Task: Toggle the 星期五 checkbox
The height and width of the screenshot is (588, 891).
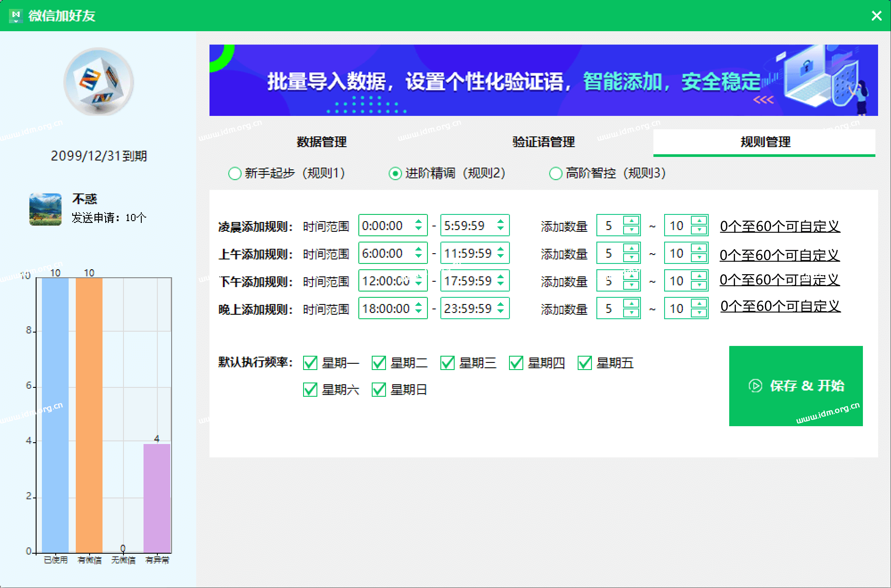Action: [585, 363]
